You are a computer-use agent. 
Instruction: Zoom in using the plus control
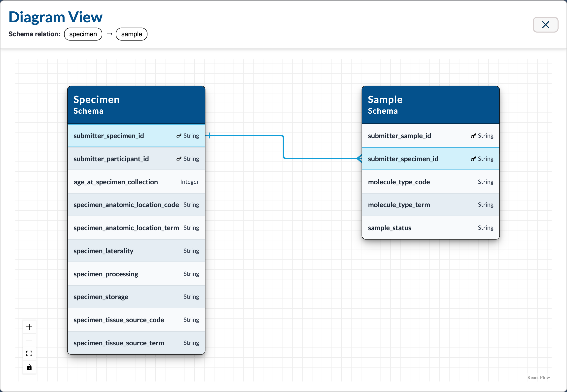click(29, 327)
